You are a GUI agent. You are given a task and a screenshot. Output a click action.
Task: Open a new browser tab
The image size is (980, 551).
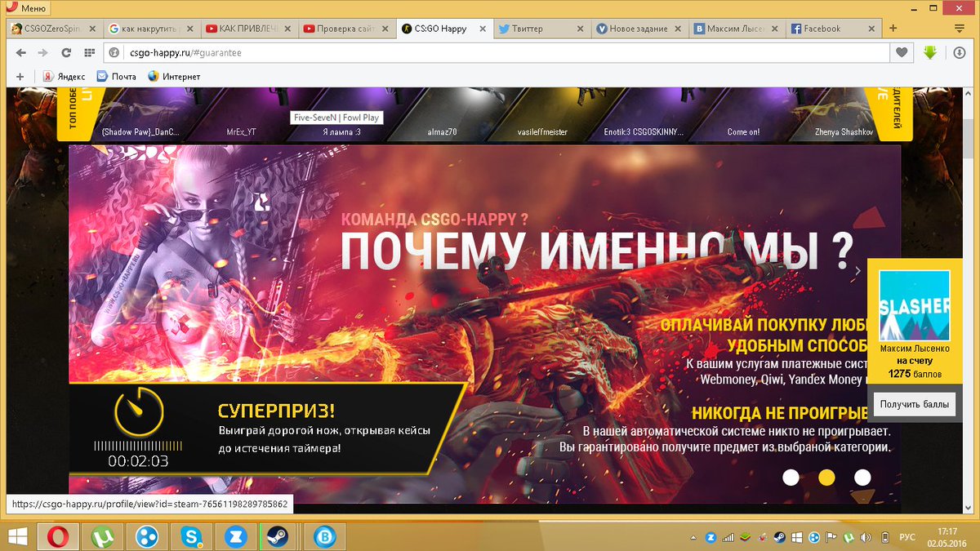893,29
